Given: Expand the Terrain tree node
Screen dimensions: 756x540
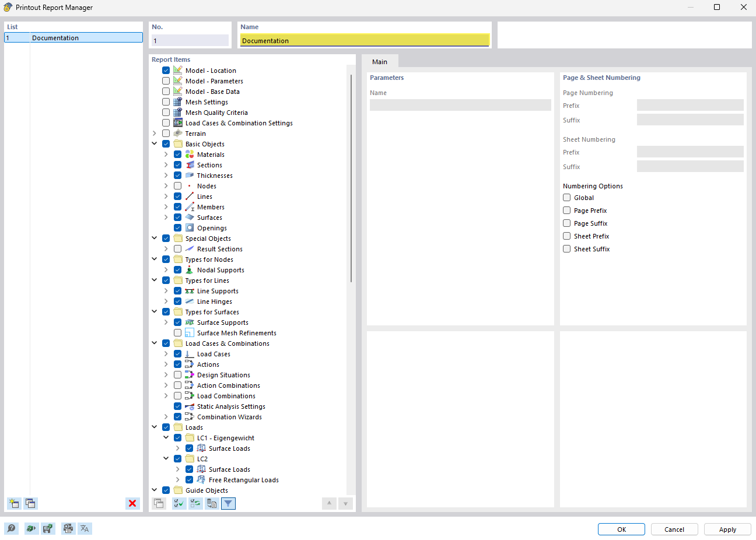Looking at the screenshot, I should pos(155,134).
